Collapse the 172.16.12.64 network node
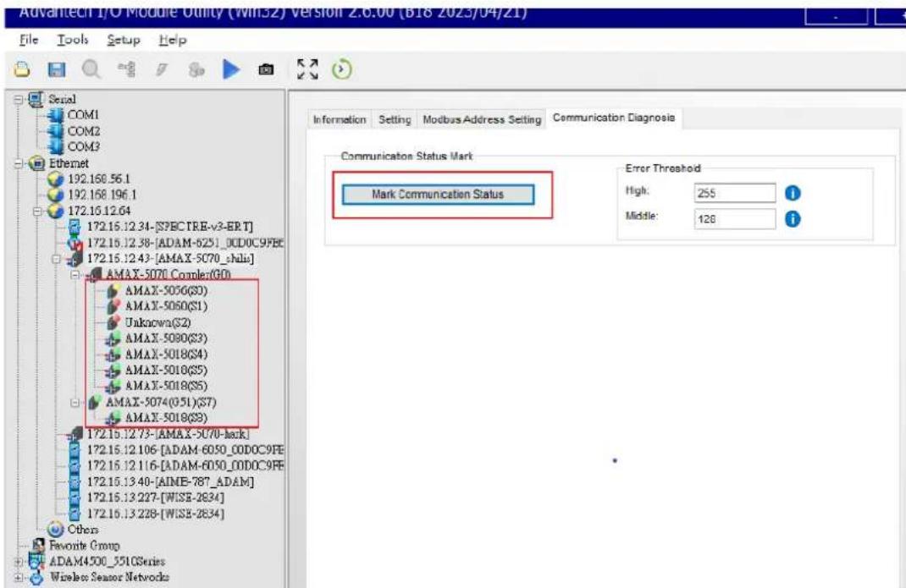 click(37, 212)
